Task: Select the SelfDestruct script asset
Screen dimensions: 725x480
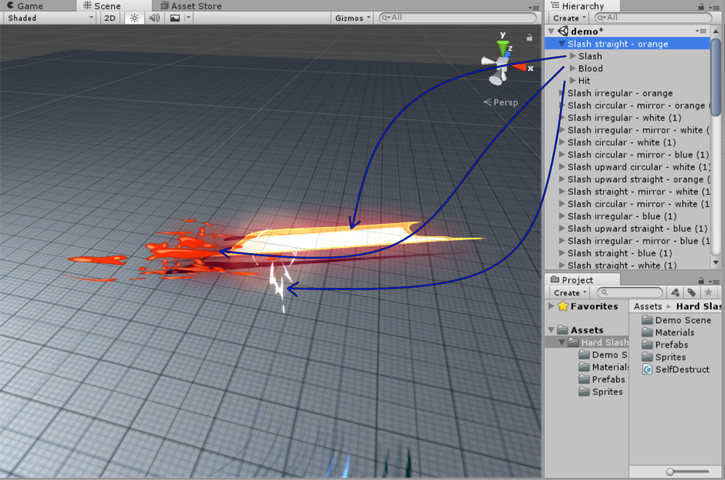Action: [x=676, y=369]
